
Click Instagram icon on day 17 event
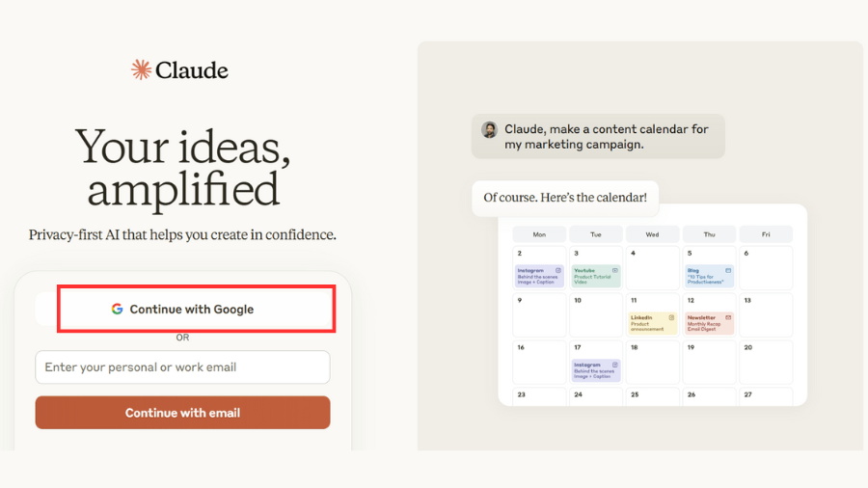tap(616, 365)
